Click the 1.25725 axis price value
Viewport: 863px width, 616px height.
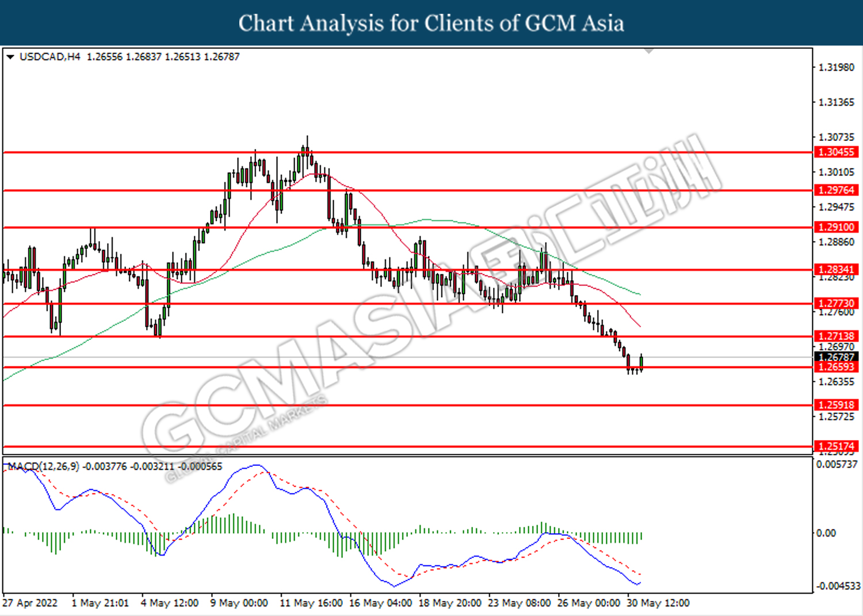[837, 416]
